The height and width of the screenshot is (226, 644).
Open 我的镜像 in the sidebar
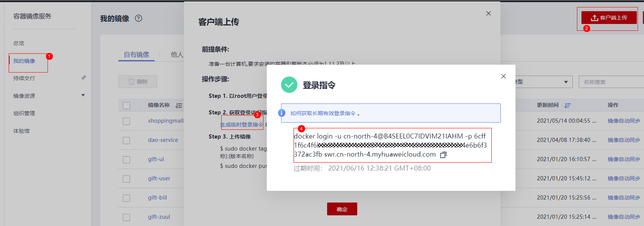[x=24, y=61]
